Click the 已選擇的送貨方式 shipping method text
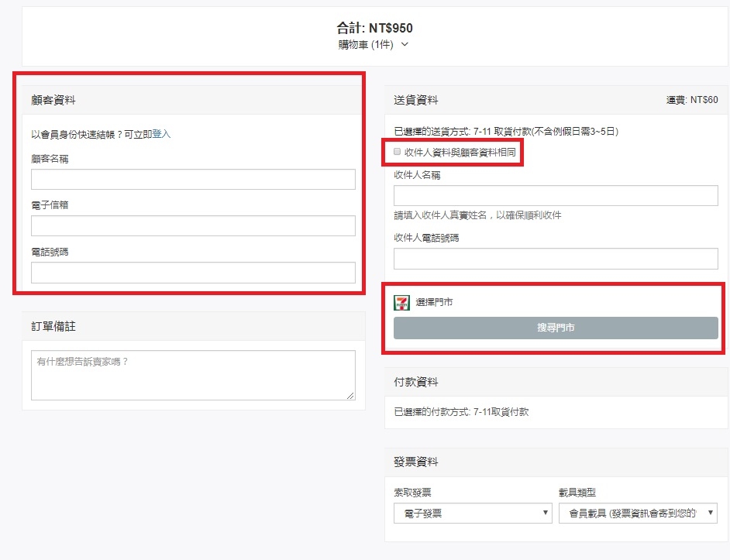The width and height of the screenshot is (730, 560). pyautogui.click(x=506, y=131)
